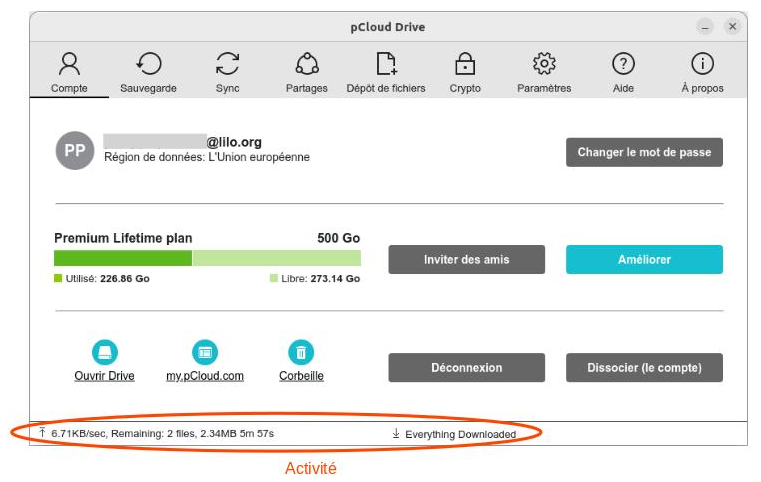
Task: Click the Inviter des amis button
Action: pyautogui.click(x=466, y=260)
